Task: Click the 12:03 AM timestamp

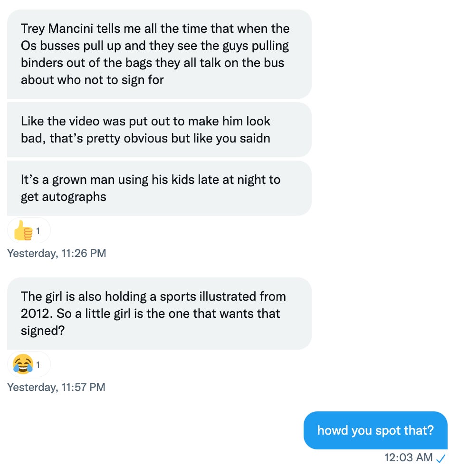Action: click(x=408, y=458)
